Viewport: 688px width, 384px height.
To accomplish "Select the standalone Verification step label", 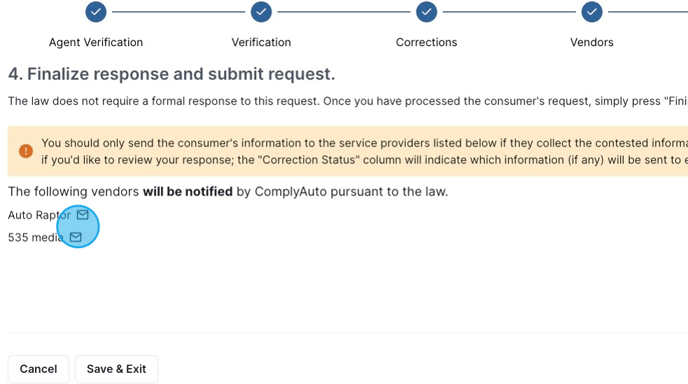I will tap(261, 42).
